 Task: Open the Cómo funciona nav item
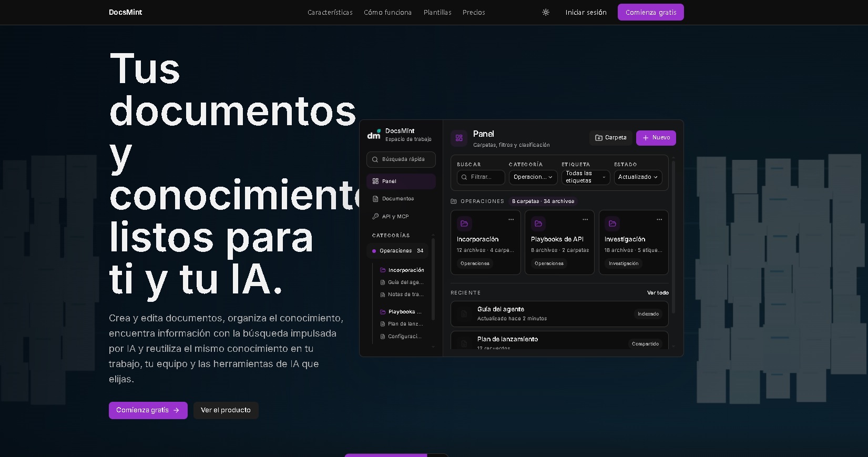point(387,12)
